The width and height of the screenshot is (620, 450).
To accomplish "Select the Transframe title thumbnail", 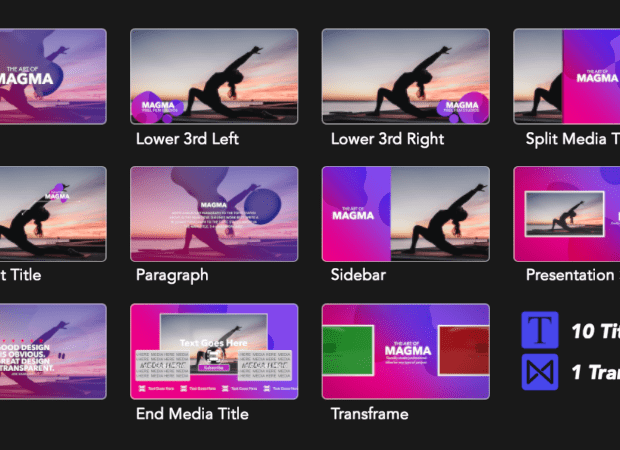I will 406,352.
